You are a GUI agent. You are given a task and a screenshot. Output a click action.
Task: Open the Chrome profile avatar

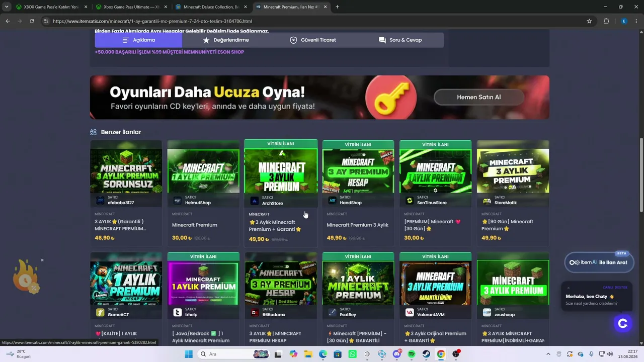tap(624, 21)
